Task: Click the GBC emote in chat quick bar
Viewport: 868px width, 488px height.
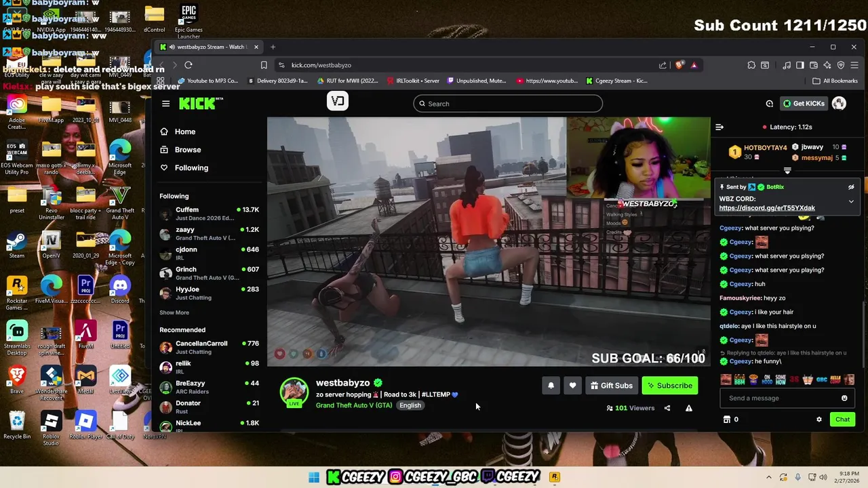Action: (x=822, y=380)
